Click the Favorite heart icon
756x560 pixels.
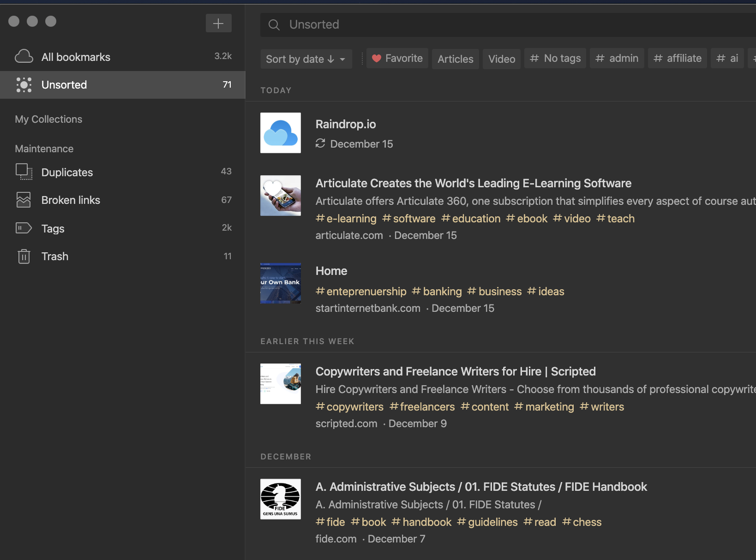[377, 59]
